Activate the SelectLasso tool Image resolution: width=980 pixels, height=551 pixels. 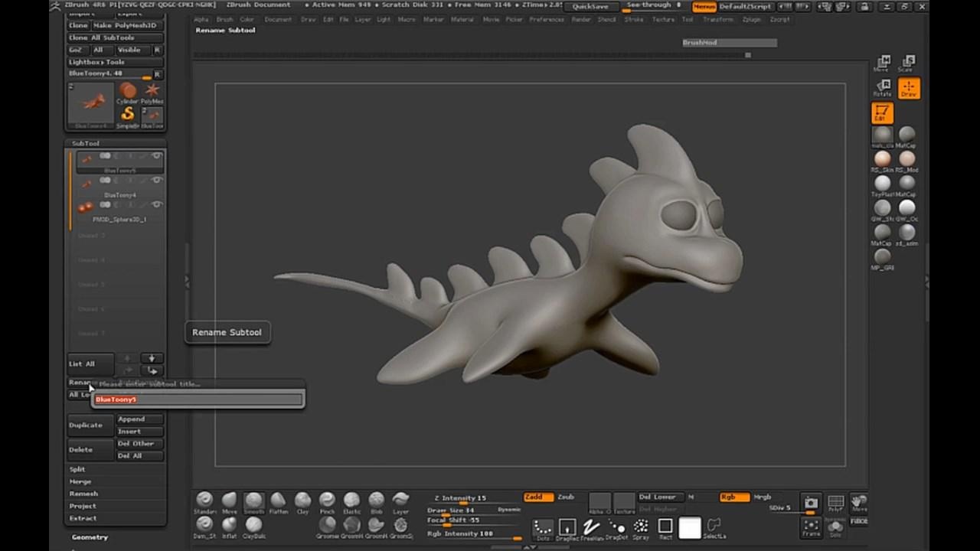pyautogui.click(x=714, y=529)
